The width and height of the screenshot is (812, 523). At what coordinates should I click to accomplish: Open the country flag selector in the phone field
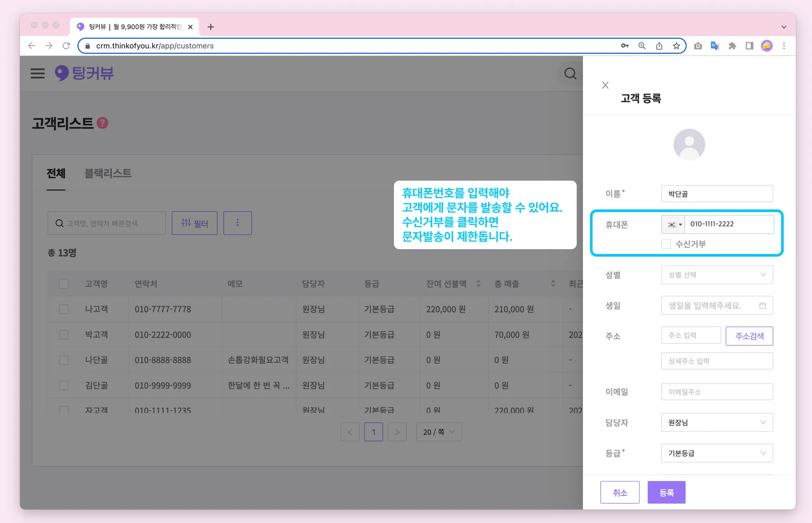pos(674,224)
